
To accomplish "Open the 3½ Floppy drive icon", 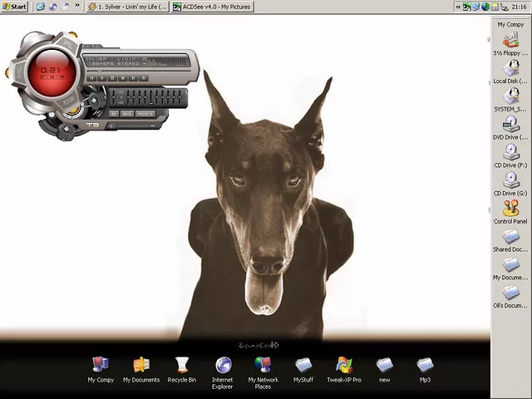I will point(510,39).
